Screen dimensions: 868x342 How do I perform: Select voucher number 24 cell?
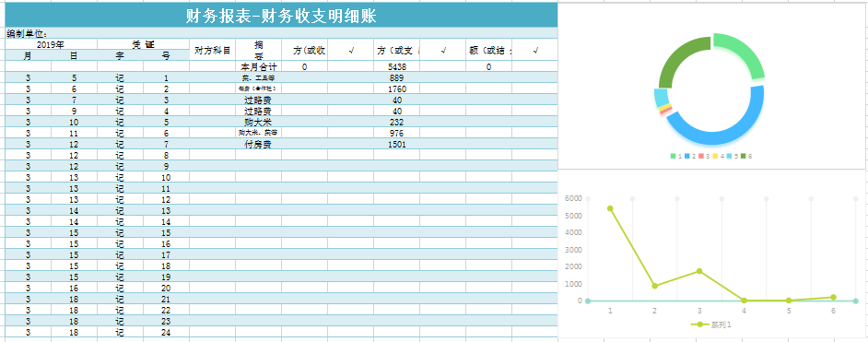click(x=166, y=332)
